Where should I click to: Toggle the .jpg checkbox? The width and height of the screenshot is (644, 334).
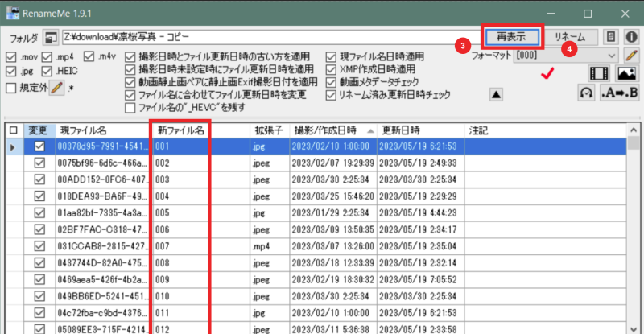pos(11,71)
